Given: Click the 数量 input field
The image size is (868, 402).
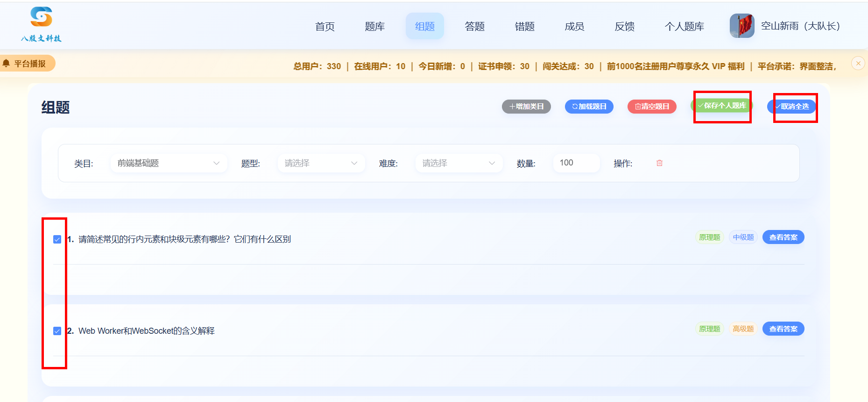Looking at the screenshot, I should pos(576,163).
